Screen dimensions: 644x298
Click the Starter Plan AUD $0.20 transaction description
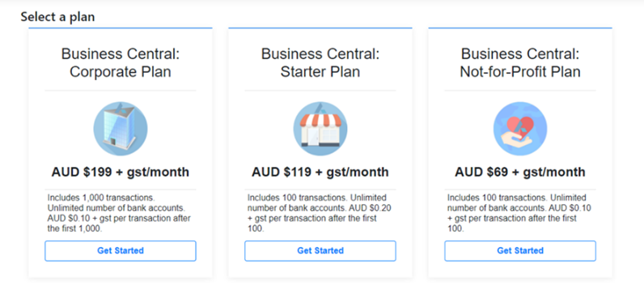click(x=319, y=213)
